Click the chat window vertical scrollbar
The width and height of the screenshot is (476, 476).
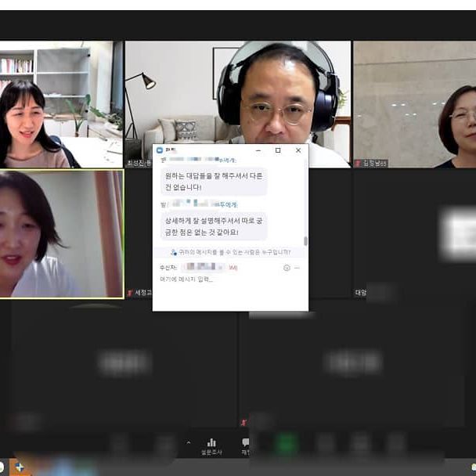(x=305, y=241)
